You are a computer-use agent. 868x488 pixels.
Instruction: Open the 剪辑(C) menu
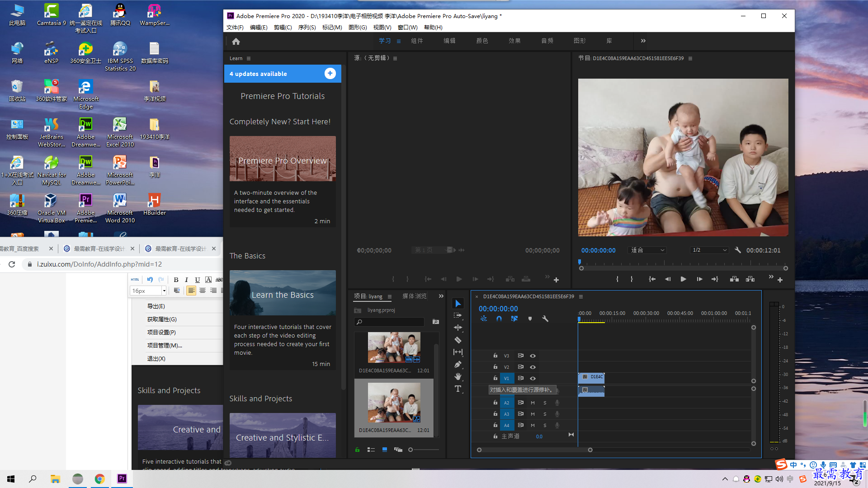pyautogui.click(x=283, y=28)
